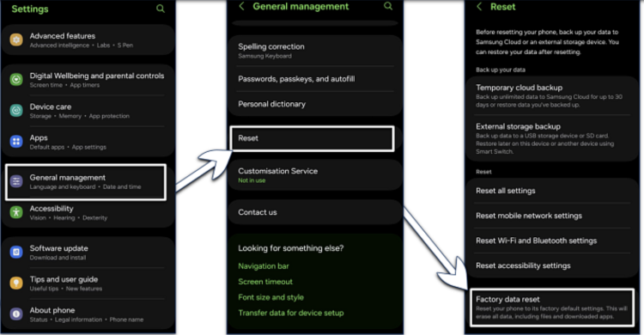Open Passwords, passkeys, and autofill

click(315, 79)
